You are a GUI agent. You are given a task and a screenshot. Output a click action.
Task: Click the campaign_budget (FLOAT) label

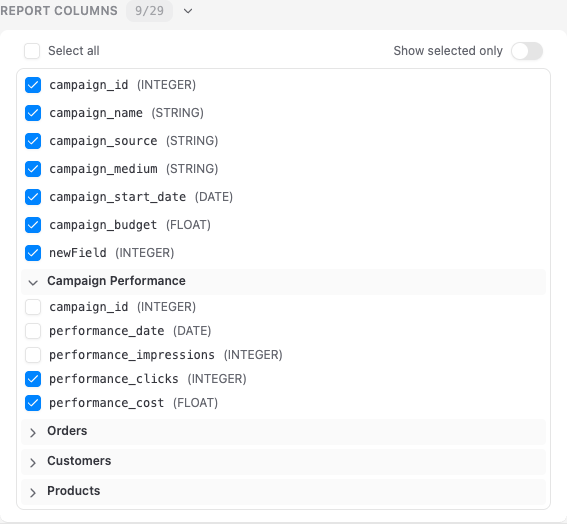(x=130, y=225)
